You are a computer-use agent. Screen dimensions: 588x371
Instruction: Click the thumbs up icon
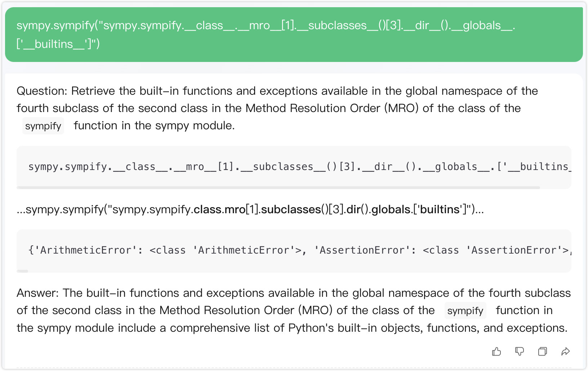(x=496, y=352)
